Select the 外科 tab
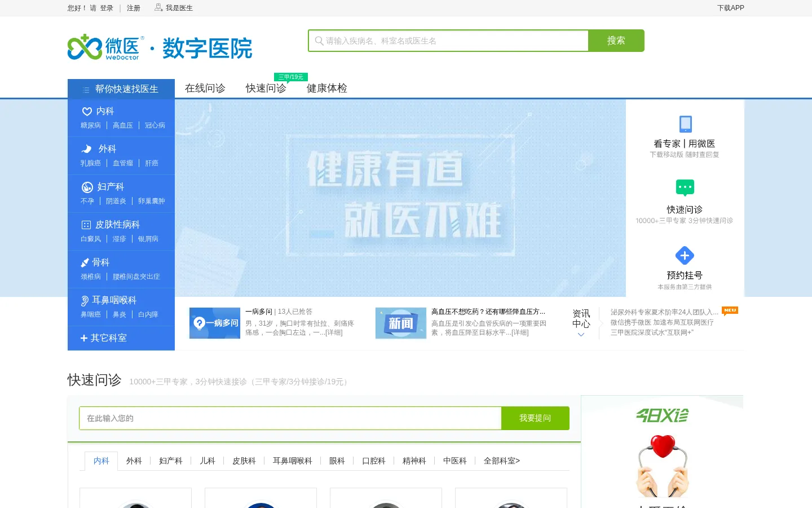Screen dimensions: 812x508 point(134,461)
